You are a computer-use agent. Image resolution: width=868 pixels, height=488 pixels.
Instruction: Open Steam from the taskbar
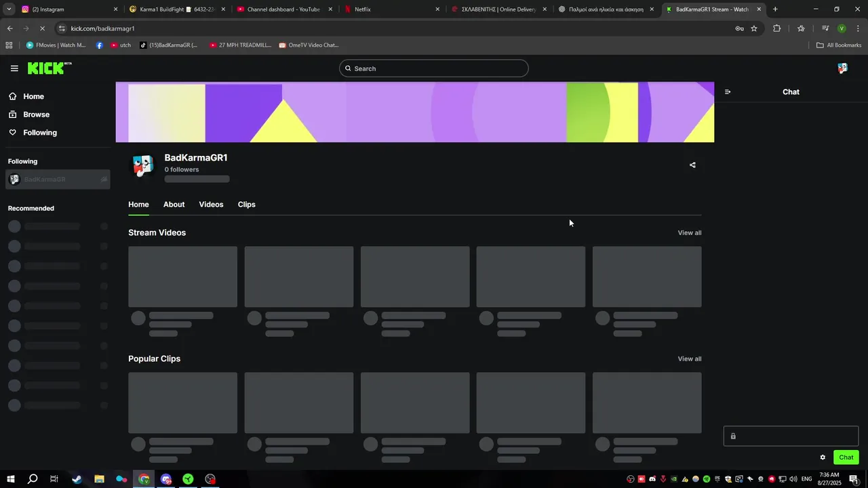(x=77, y=479)
